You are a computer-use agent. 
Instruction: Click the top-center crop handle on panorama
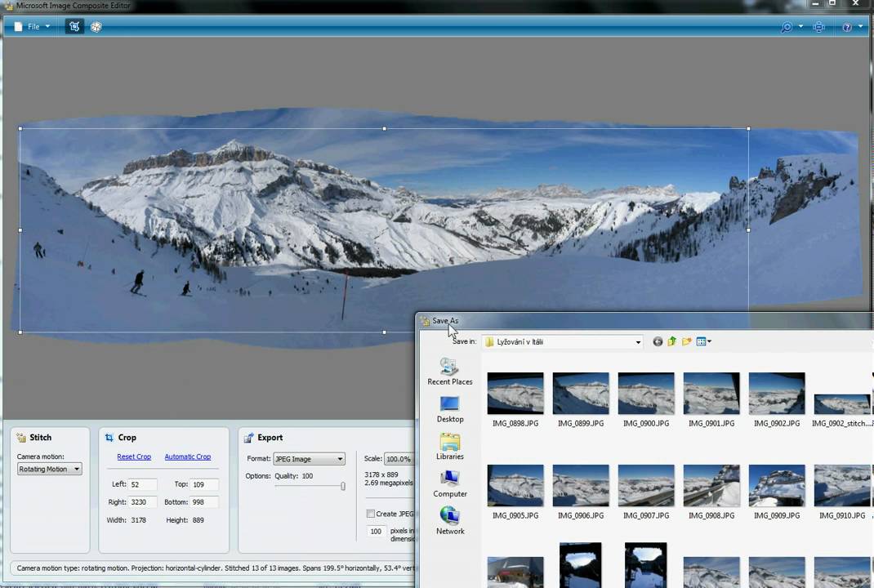click(385, 129)
